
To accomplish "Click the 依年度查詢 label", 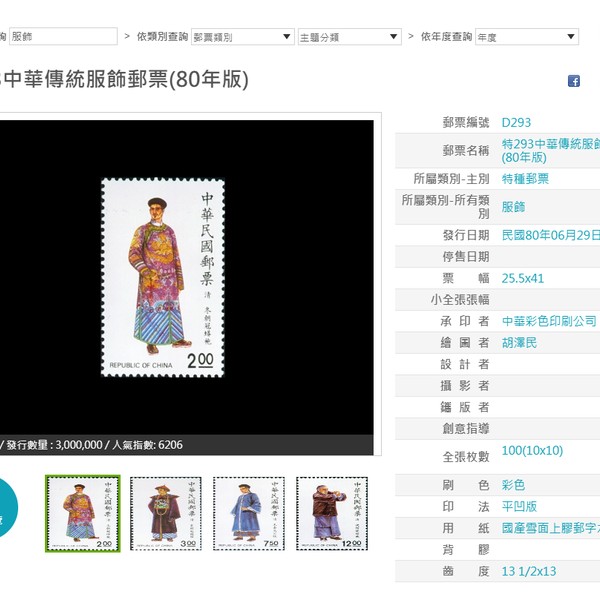I will pos(446,36).
